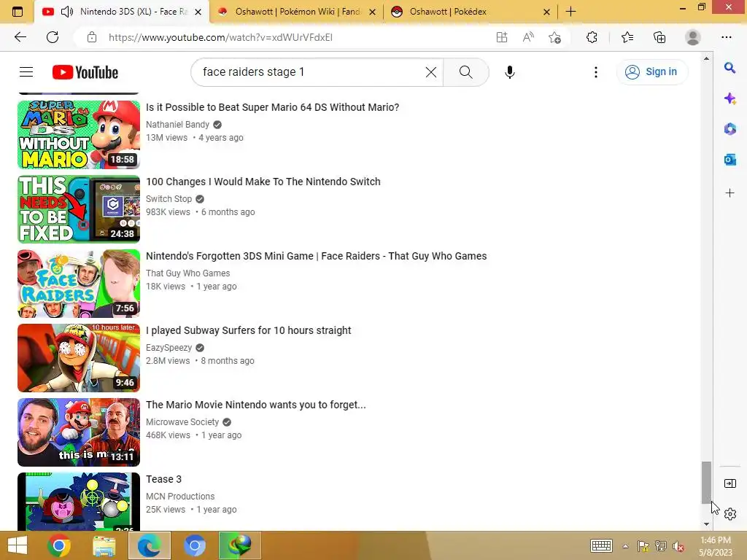Refresh the current page
Screen dimensions: 747x560
click(53, 37)
